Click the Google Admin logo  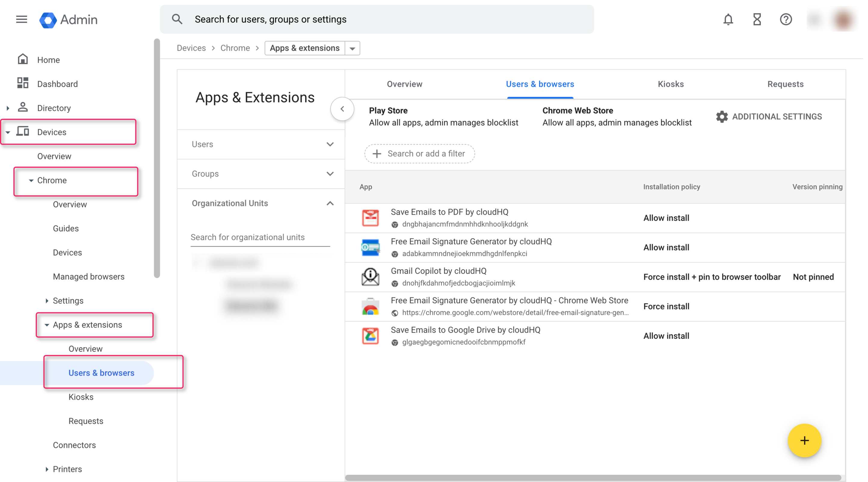(x=68, y=20)
